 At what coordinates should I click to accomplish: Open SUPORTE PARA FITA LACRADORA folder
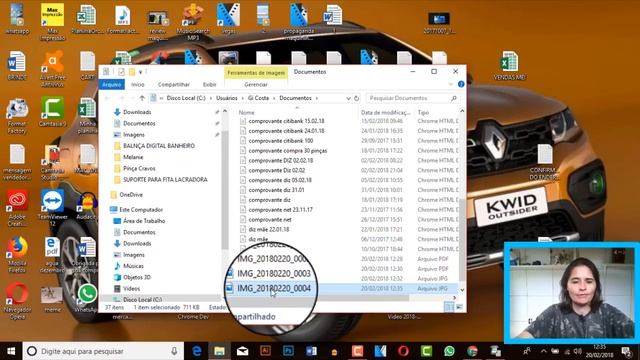(165, 180)
